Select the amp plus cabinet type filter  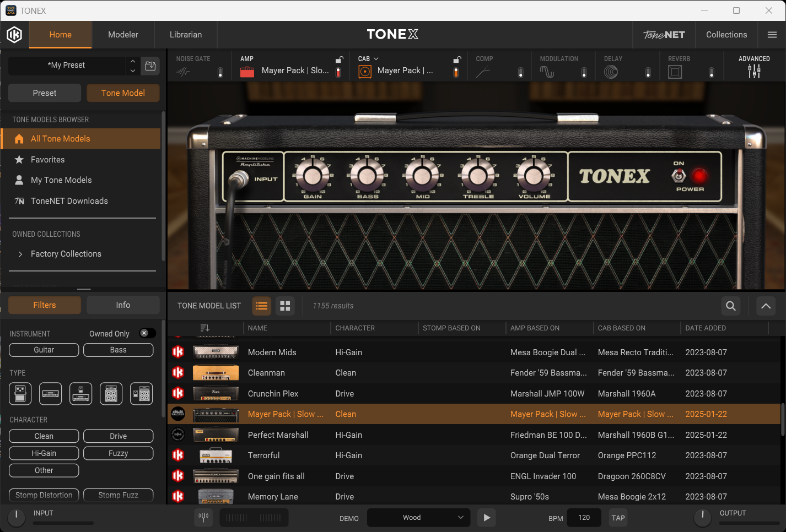click(111, 394)
